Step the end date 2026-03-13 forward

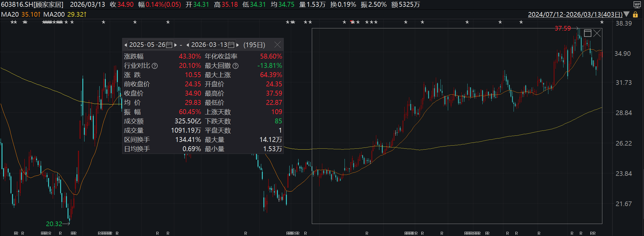point(237,45)
